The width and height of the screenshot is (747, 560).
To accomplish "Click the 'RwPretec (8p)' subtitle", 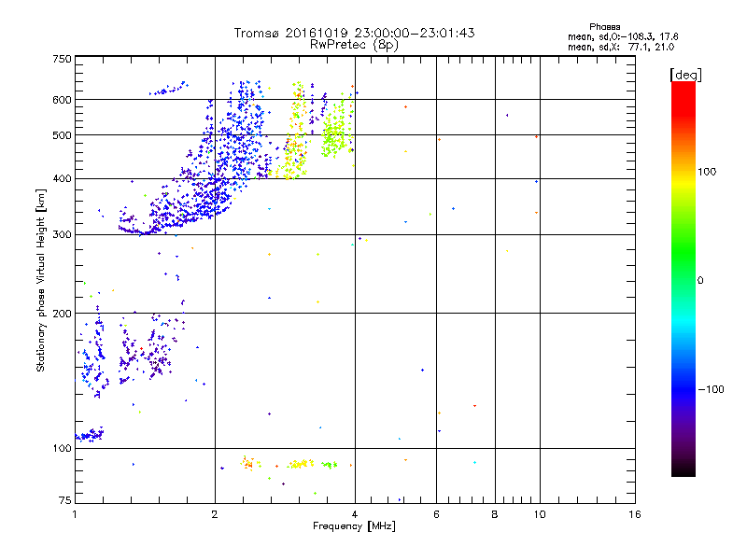I will (354, 45).
